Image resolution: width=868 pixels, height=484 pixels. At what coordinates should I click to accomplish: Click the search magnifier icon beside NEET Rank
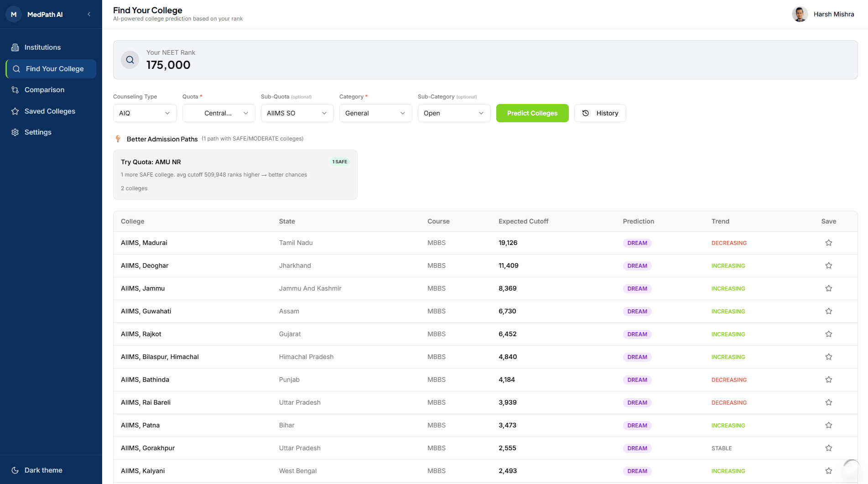[130, 60]
